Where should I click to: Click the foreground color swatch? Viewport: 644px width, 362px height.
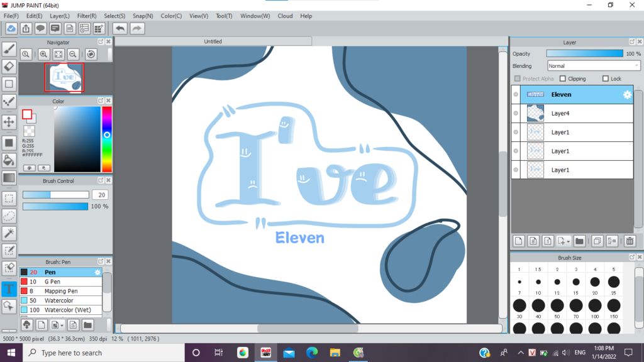[x=27, y=114]
